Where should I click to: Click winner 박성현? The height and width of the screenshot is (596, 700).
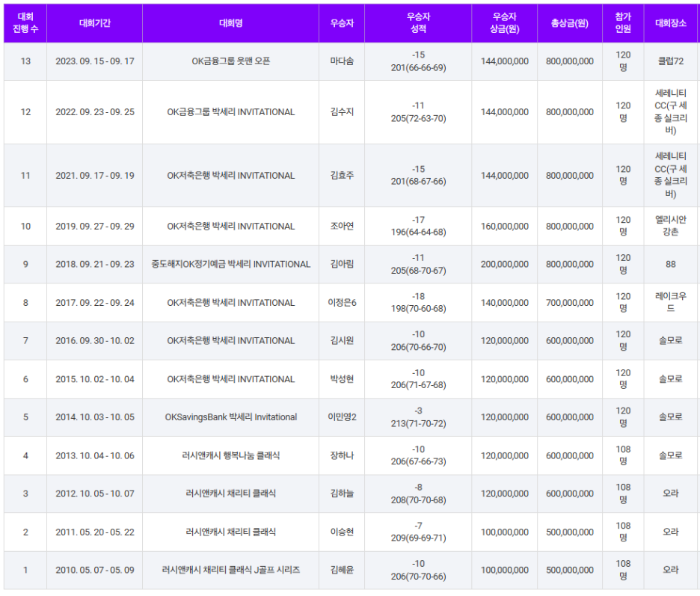pos(342,379)
